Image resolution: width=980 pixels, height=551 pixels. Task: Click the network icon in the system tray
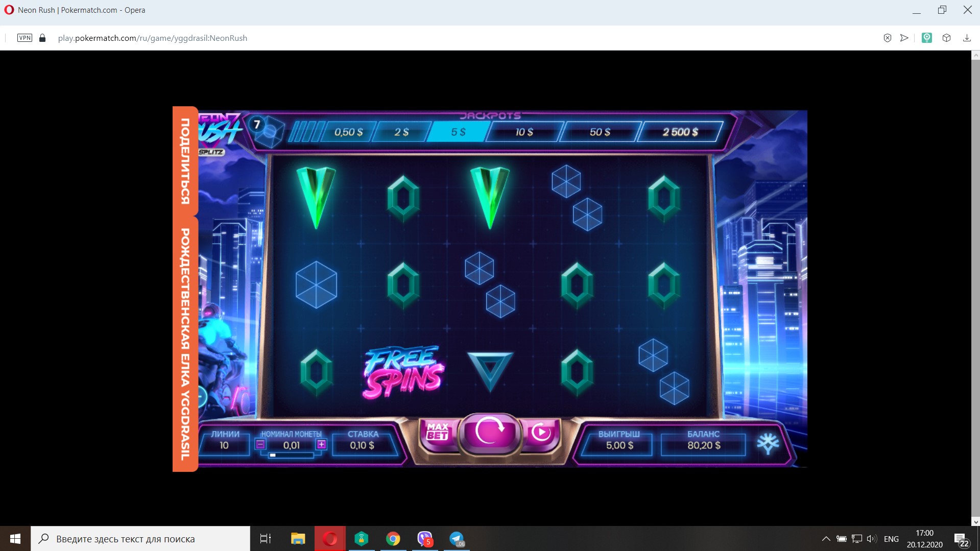pyautogui.click(x=857, y=539)
